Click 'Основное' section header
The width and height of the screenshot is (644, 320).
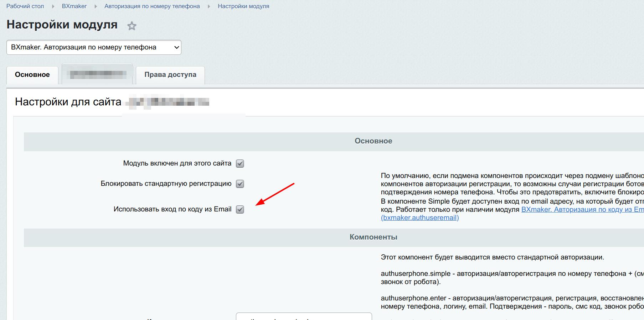click(373, 141)
